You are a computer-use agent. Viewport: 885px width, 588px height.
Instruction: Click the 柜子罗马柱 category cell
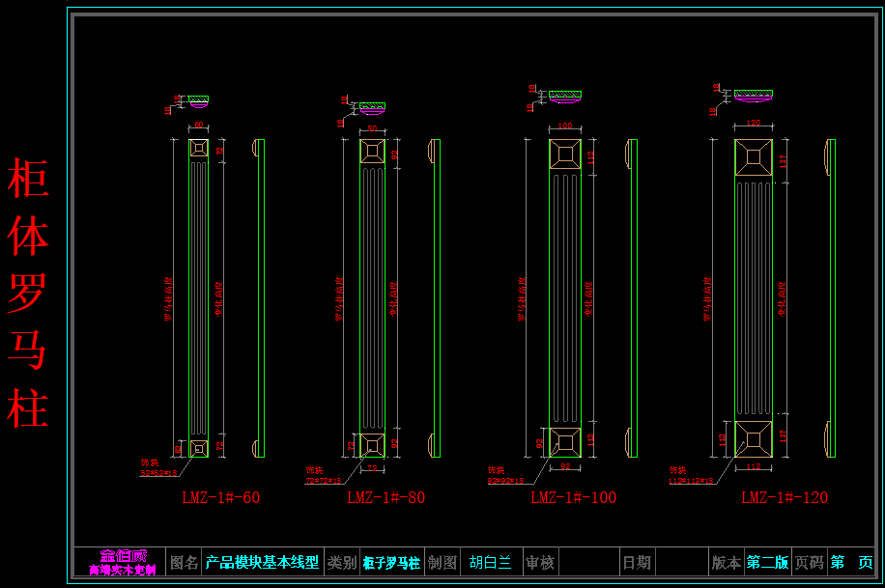click(x=391, y=562)
